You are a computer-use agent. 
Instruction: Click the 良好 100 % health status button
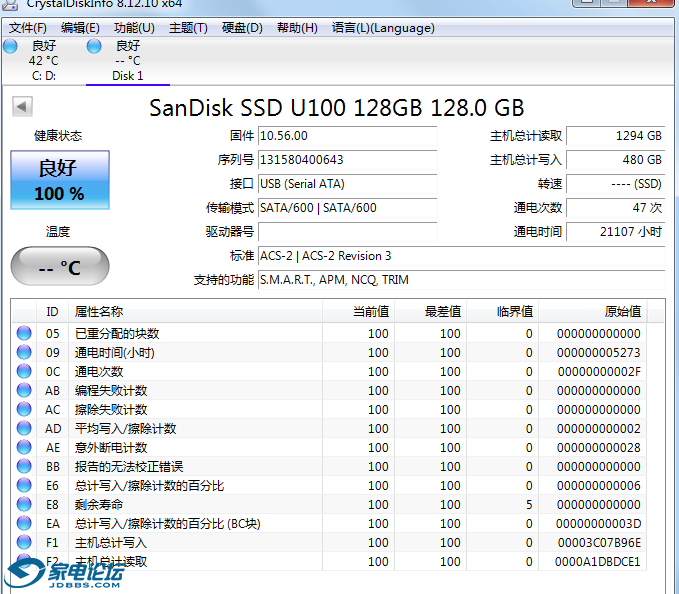pos(60,180)
